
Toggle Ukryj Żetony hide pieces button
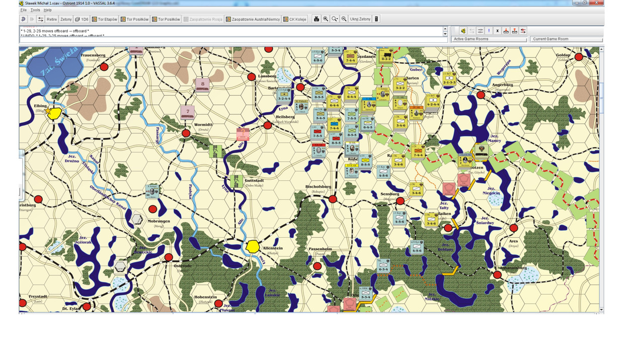click(x=360, y=19)
